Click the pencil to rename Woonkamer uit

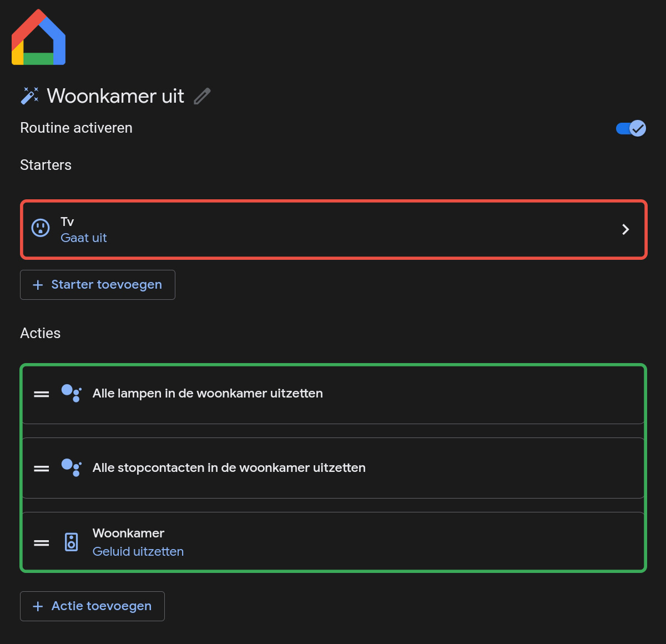[x=202, y=95]
